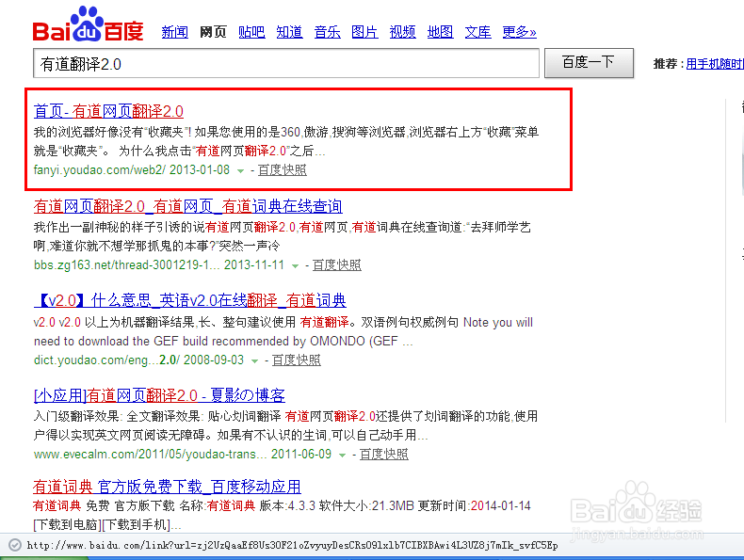The image size is (744, 560).
Task: Open the 文库 library tab
Action: point(477,32)
